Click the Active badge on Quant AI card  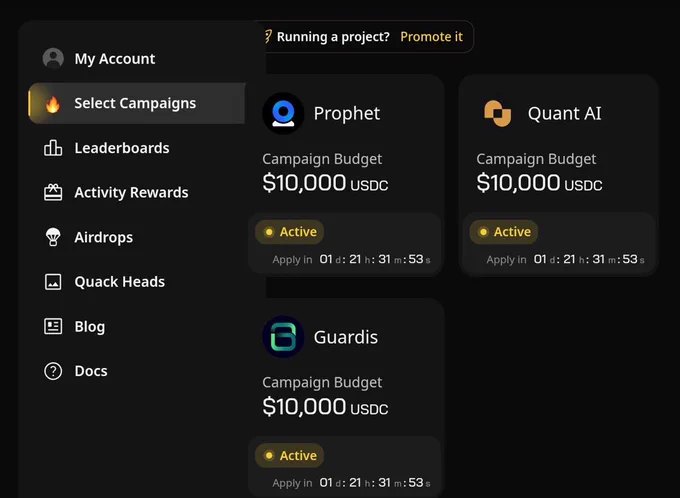click(x=503, y=232)
